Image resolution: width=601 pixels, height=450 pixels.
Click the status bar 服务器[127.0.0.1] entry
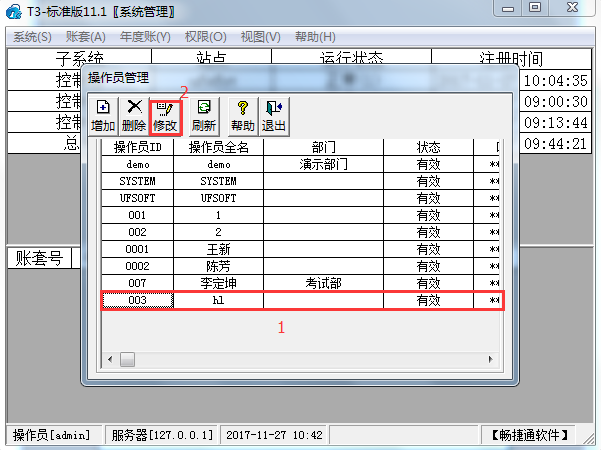point(162,435)
